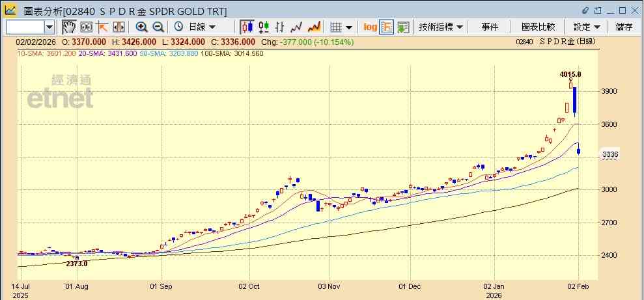Screen dimensions: 644x300
Task: Click the C: 3336.000 close value
Action: (233, 42)
